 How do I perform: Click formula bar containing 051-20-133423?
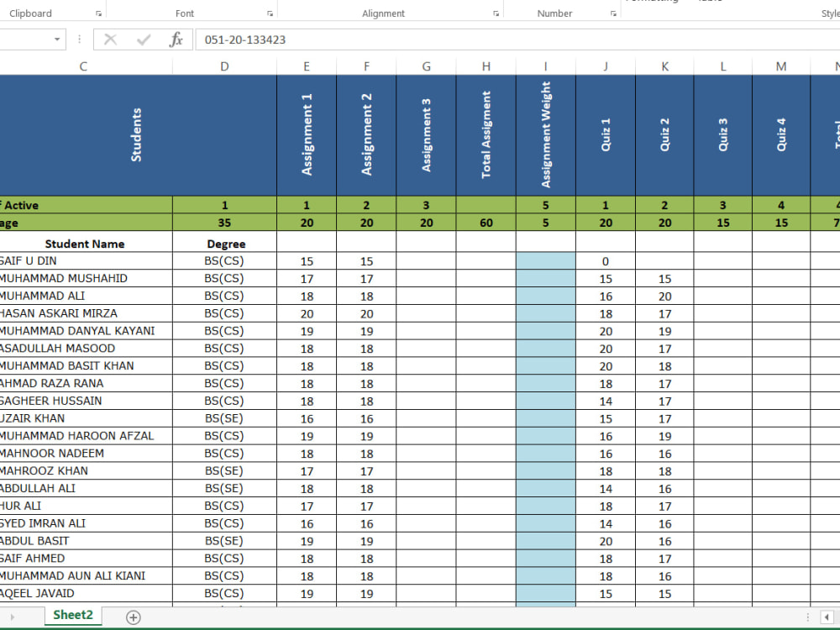pyautogui.click(x=517, y=39)
